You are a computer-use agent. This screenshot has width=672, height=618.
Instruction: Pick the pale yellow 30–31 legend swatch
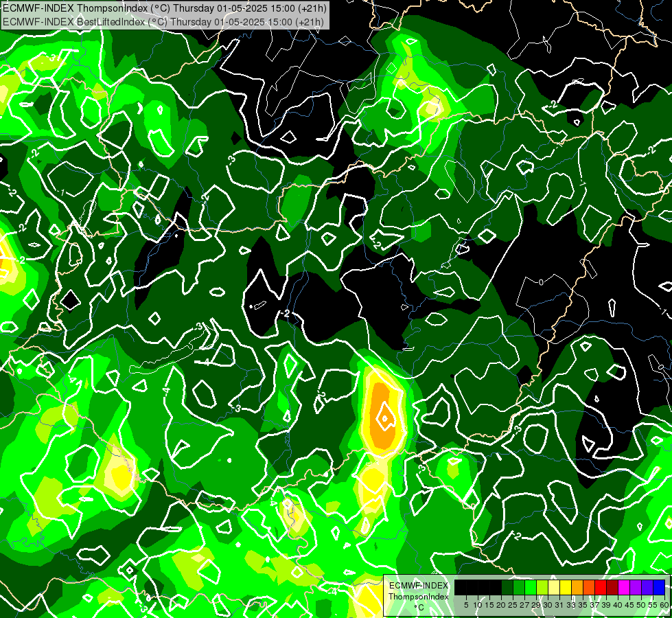coord(554,587)
